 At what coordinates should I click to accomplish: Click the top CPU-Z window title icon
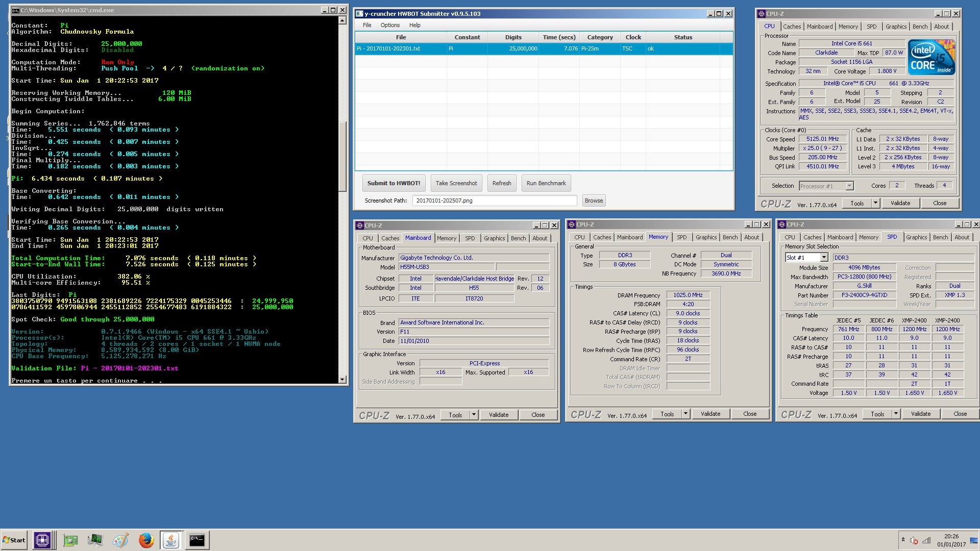click(762, 14)
